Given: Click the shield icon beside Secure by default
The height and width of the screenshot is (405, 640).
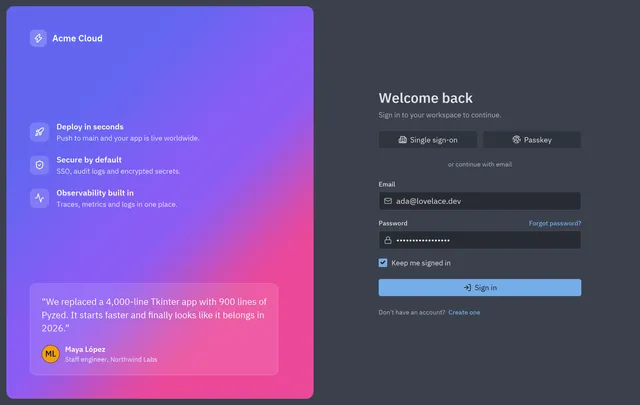Looking at the screenshot, I should point(40,165).
